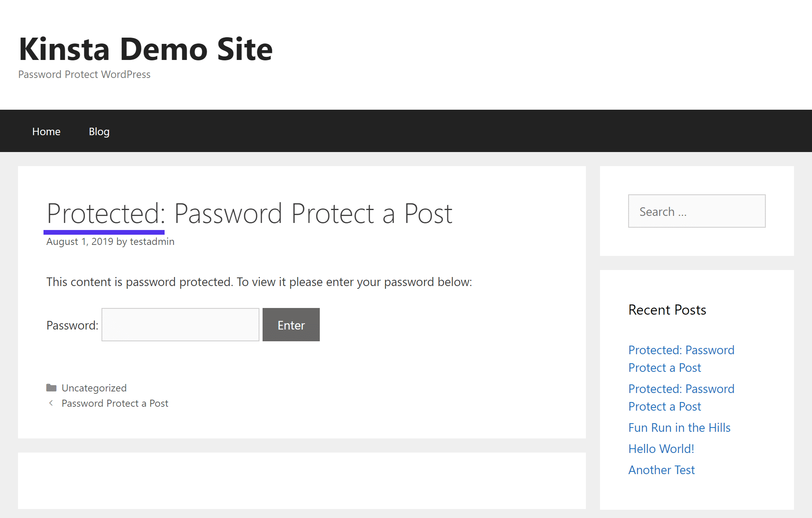Click the Password Protect WordPress tagline
This screenshot has width=812, height=518.
coord(84,74)
